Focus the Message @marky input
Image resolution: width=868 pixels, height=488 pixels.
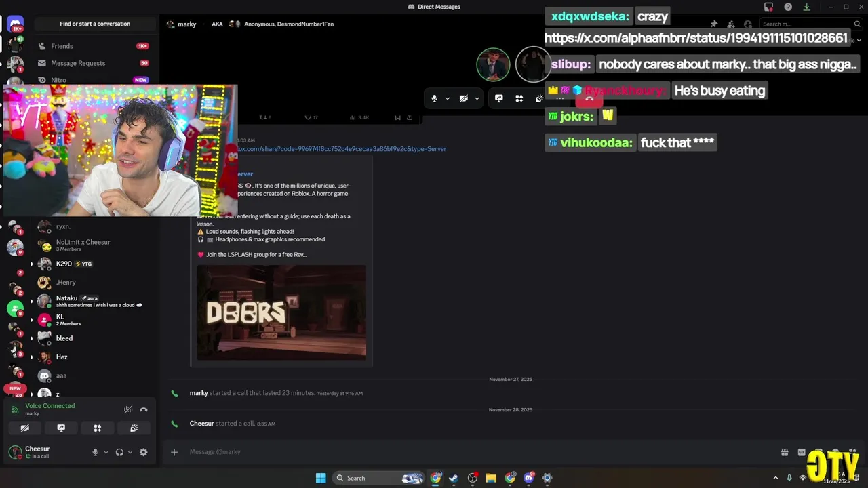tap(475, 452)
